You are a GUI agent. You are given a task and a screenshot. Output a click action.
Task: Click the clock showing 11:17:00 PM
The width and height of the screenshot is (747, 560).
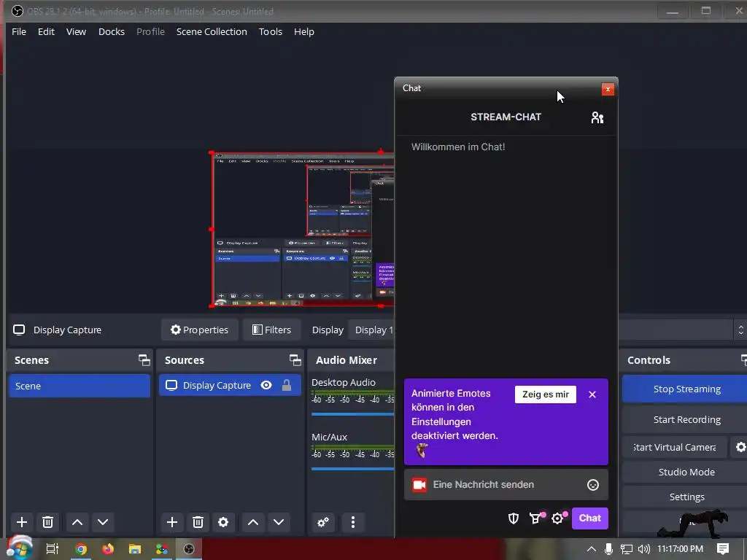pyautogui.click(x=681, y=548)
